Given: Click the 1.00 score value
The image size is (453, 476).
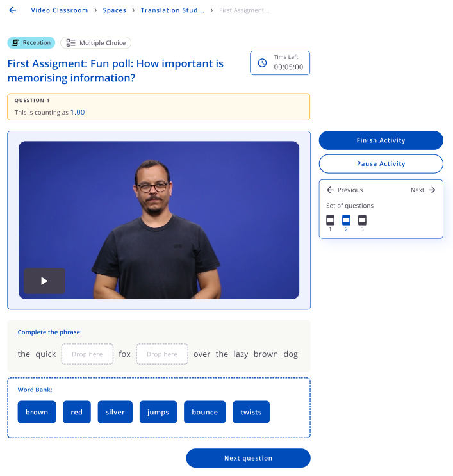Looking at the screenshot, I should coord(78,112).
